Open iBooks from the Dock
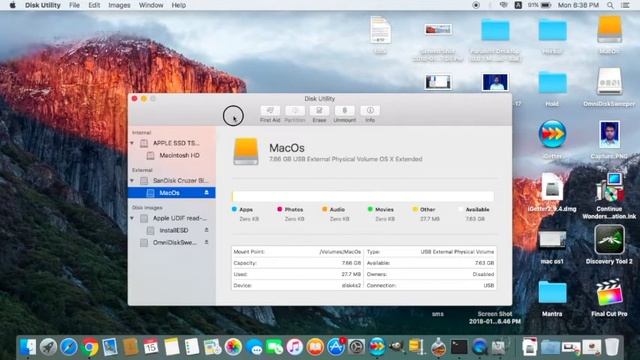640x360 pixels. [x=315, y=347]
